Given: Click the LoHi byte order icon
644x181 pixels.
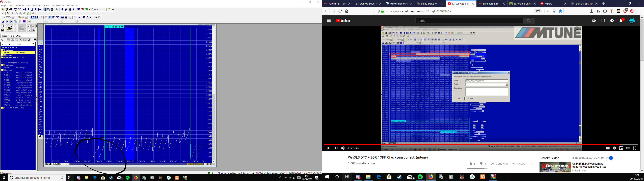Looking at the screenshot, I should [75, 17].
